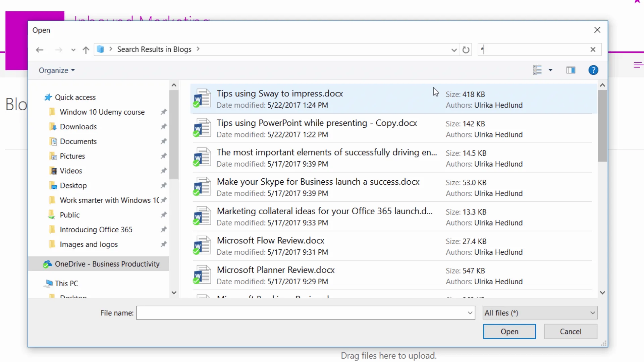Click the pin icon beside Pictures
The width and height of the screenshot is (644, 362).
(x=163, y=156)
